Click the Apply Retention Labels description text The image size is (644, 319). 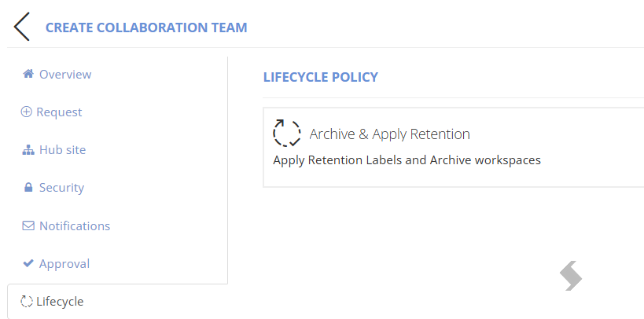(407, 160)
